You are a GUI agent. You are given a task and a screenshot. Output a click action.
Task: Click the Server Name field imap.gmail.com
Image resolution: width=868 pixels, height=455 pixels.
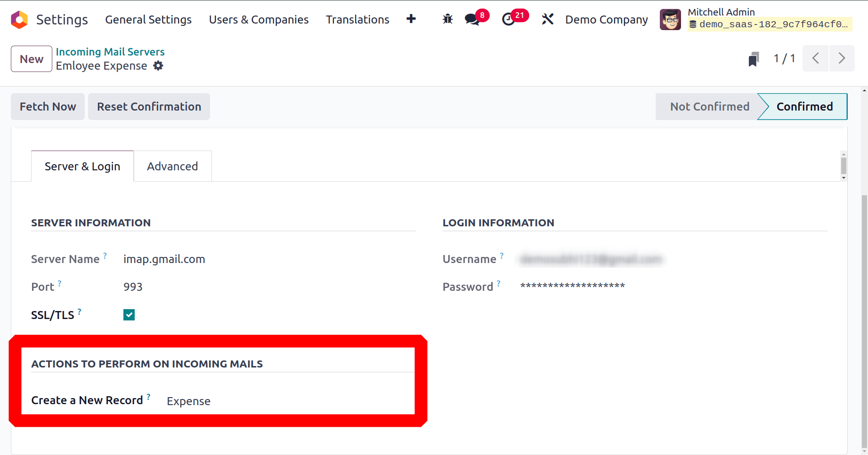pos(164,259)
